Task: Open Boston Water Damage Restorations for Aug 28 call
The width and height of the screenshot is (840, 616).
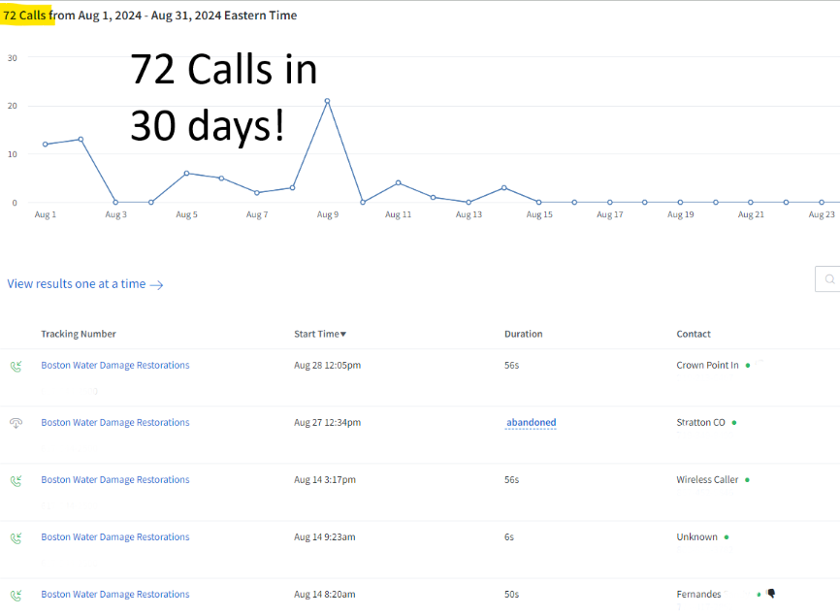Action: pos(115,365)
